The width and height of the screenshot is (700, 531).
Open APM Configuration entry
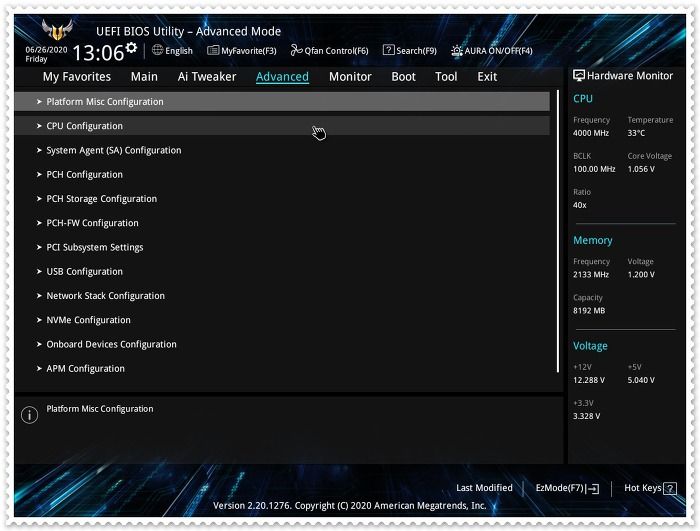(282, 368)
